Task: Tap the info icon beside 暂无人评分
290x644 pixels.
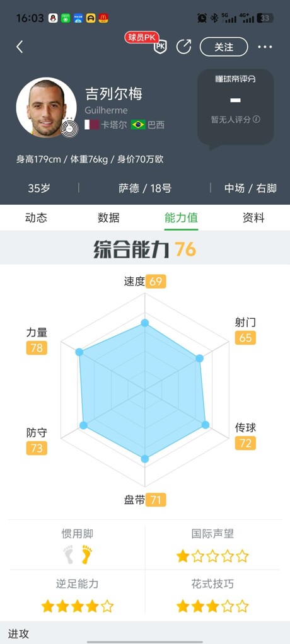Action: (x=257, y=119)
